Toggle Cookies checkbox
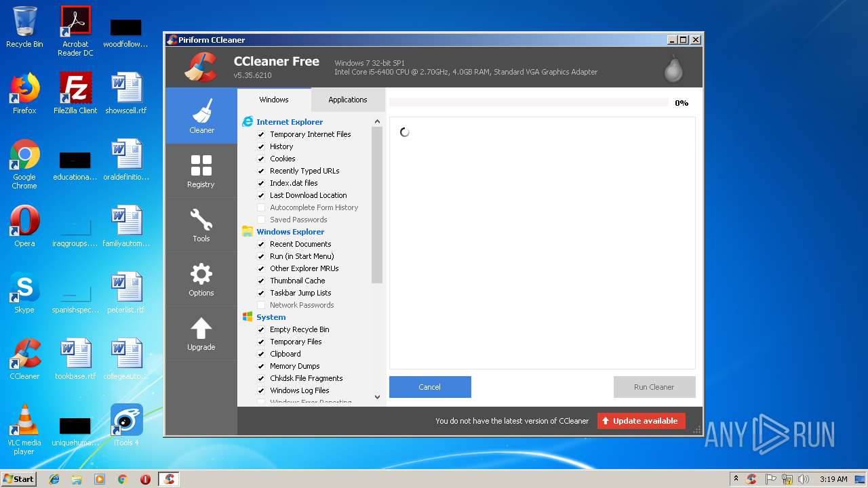Image resolution: width=868 pixels, height=488 pixels. coord(261,159)
